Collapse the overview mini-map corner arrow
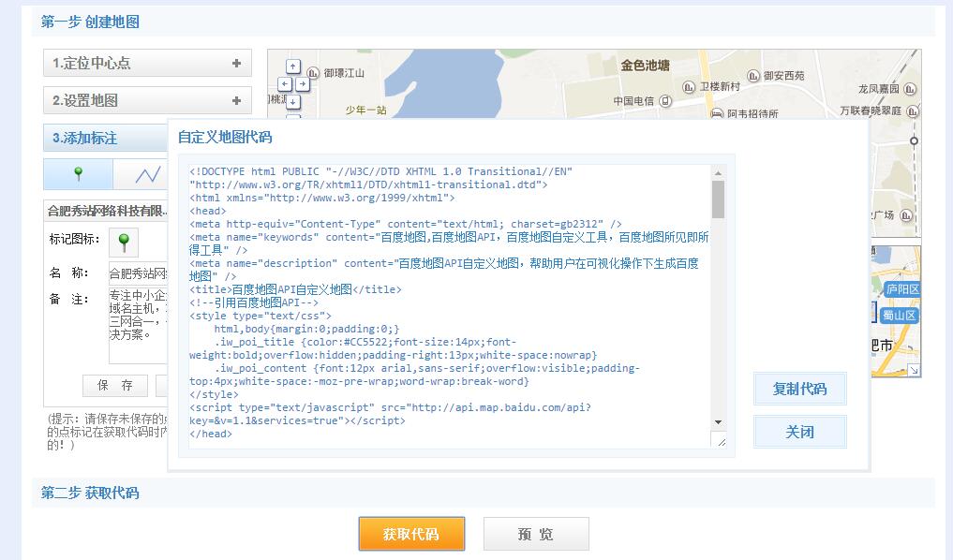 (914, 371)
